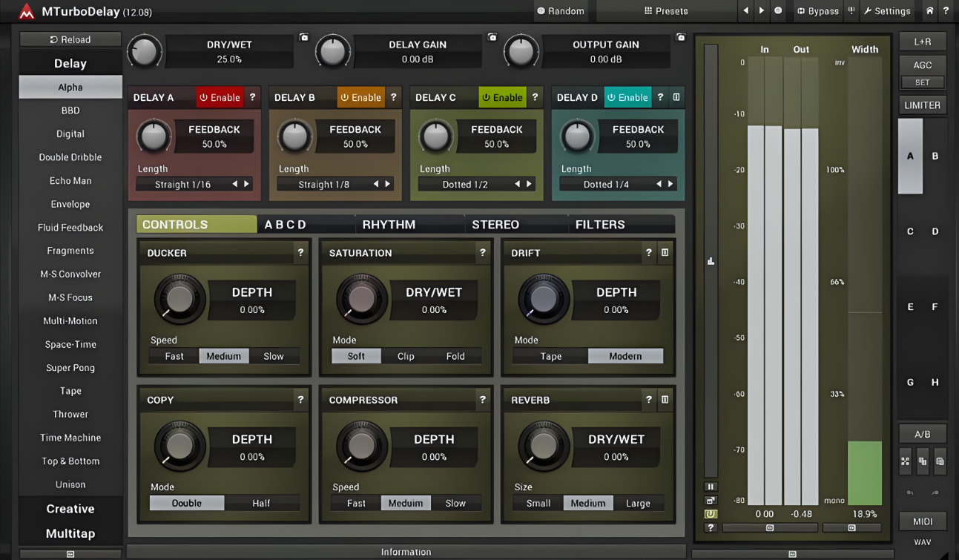Click the Bypass button
This screenshot has height=560, width=959.
pos(817,11)
